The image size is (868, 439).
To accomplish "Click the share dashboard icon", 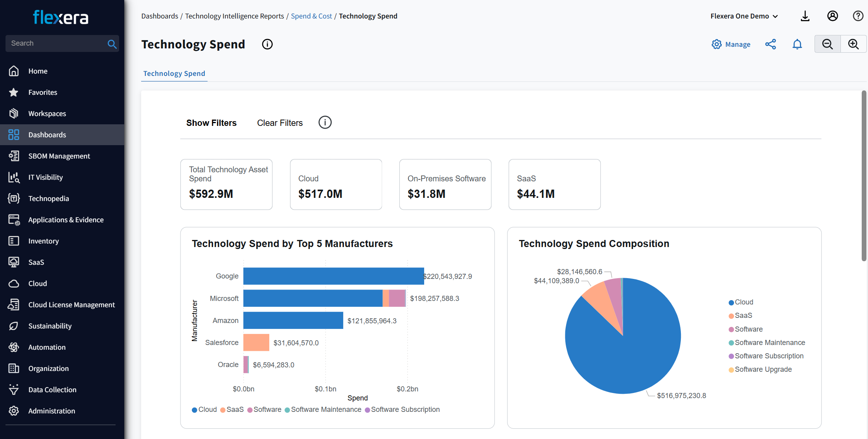I will [x=771, y=44].
